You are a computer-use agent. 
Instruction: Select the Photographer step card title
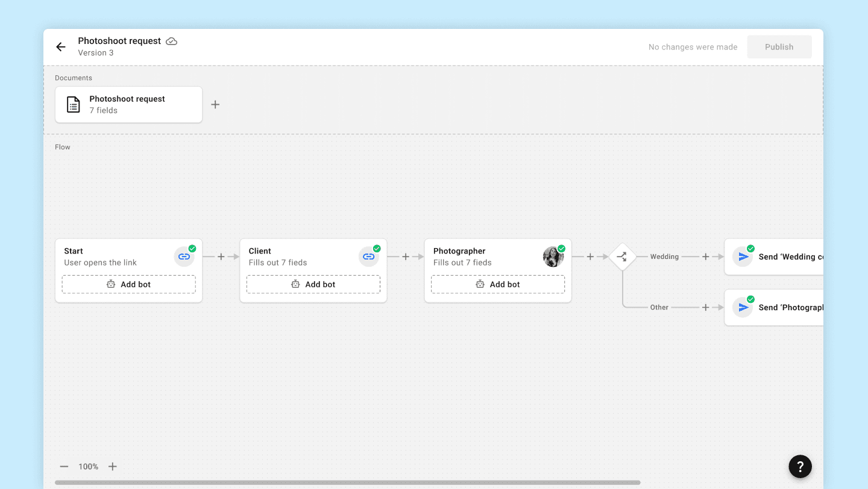459,251
